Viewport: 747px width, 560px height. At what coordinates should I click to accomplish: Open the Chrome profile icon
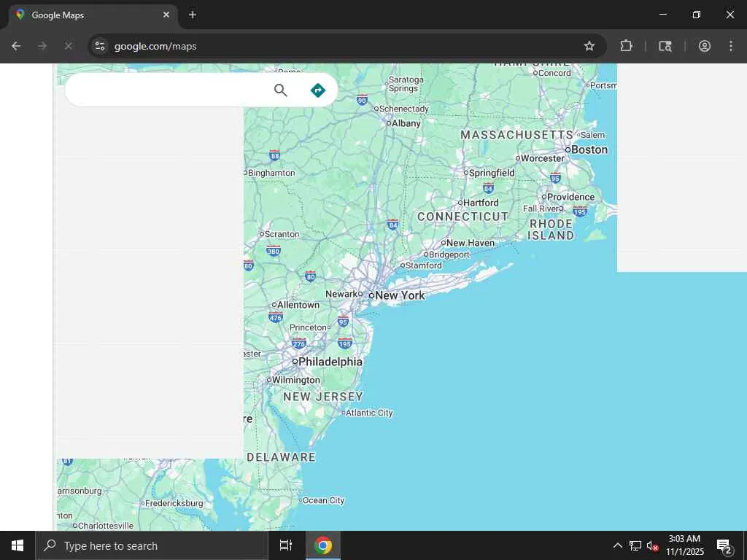pos(705,46)
